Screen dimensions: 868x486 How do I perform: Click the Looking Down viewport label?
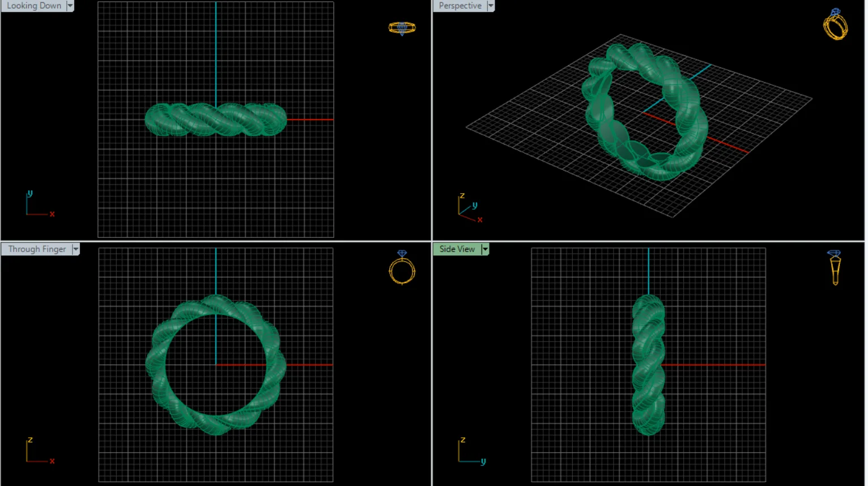pyautogui.click(x=34, y=6)
